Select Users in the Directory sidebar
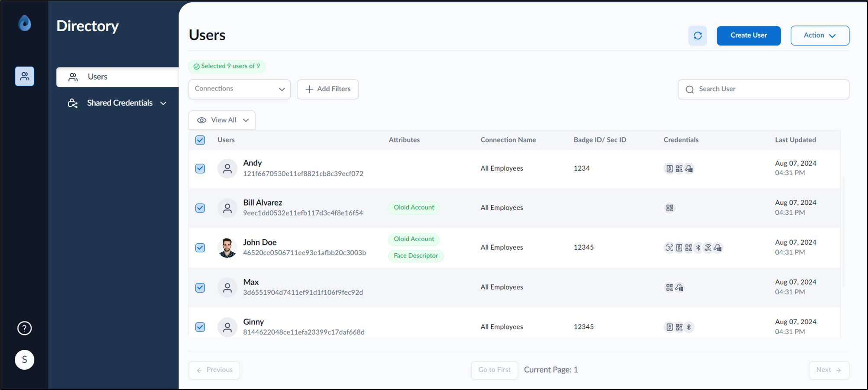This screenshot has width=868, height=390. click(x=117, y=77)
